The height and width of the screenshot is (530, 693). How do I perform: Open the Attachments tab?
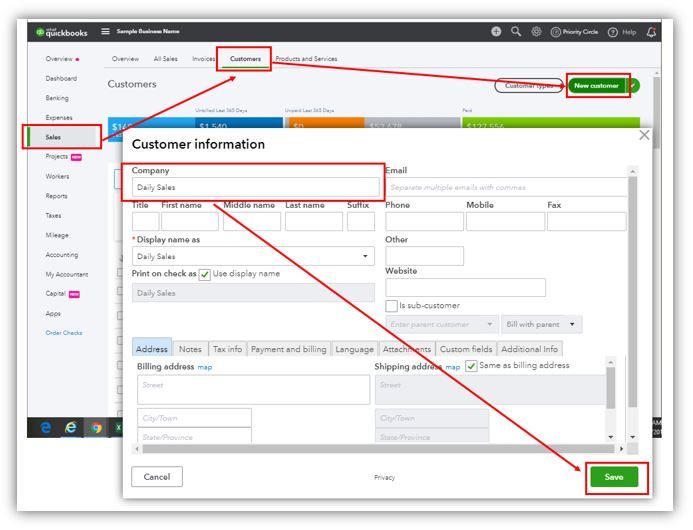407,349
